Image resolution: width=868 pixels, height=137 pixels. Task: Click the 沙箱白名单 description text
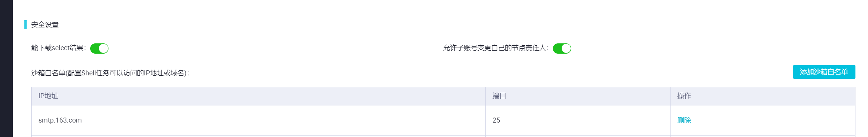tap(110, 73)
